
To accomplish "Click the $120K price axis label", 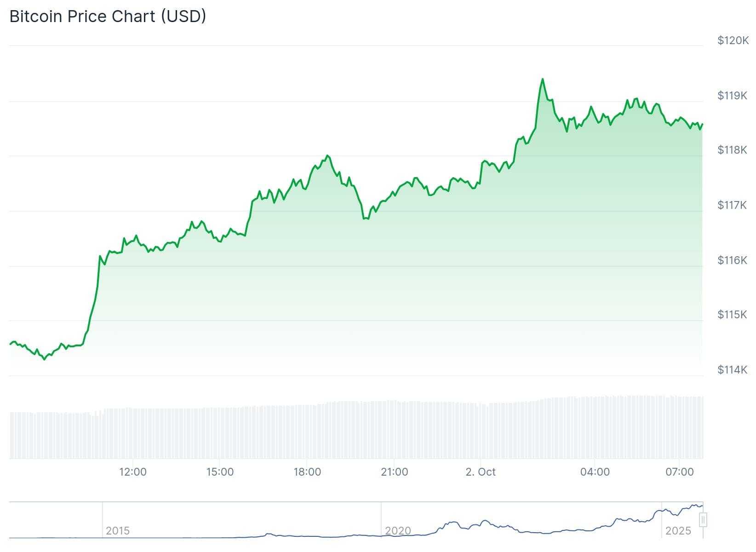I will tap(733, 40).
